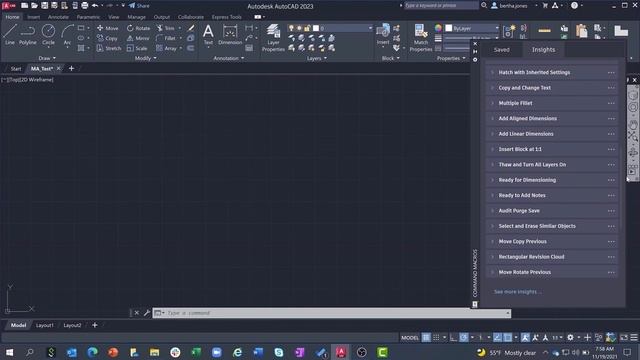Image resolution: width=640 pixels, height=360 pixels.
Task: Click Customize wrench beside command line
Action: 147,313
